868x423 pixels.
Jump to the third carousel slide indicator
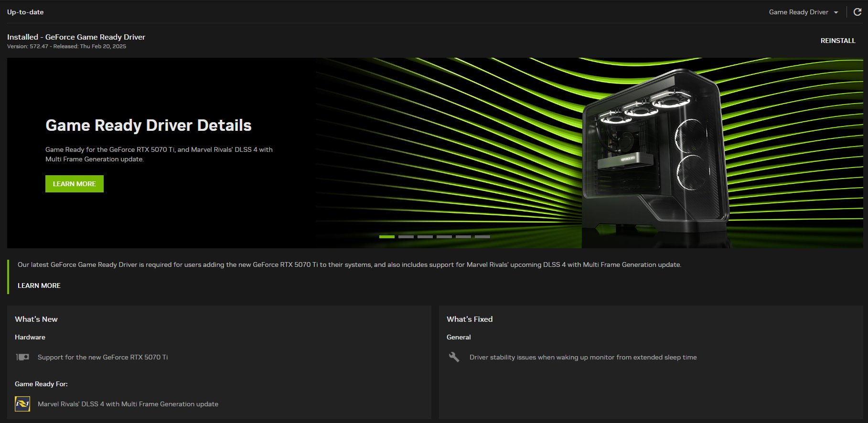point(425,237)
